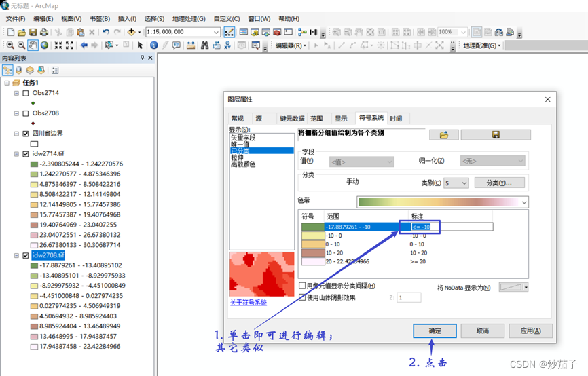588x376 pixels.
Task: Open the 文件(F) menu
Action: 16,19
